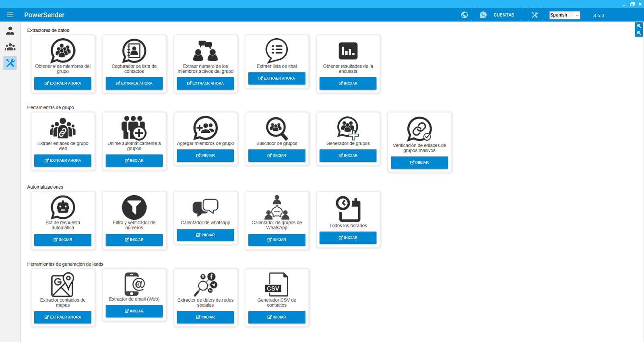Click Iniciar under Calentador de grupos de WhatsApp
The height and width of the screenshot is (342, 644).
(277, 240)
